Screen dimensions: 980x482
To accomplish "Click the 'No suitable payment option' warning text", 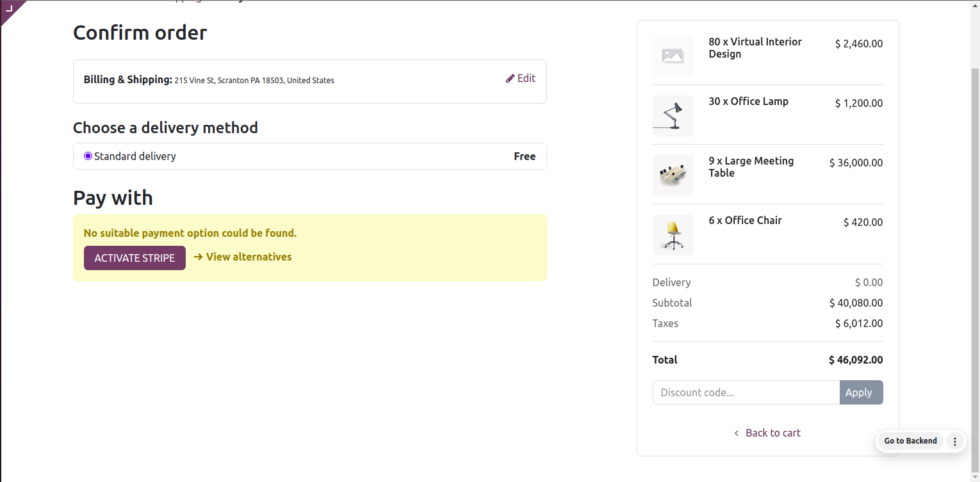I will (190, 233).
